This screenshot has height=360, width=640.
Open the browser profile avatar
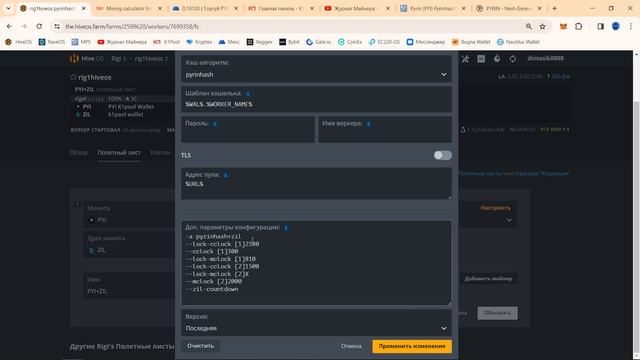click(x=616, y=26)
